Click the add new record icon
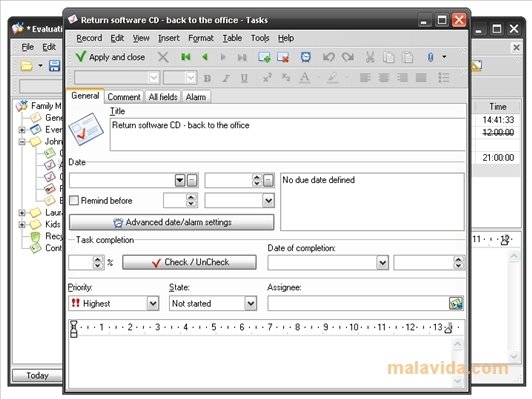The image size is (532, 399). pyautogui.click(x=264, y=57)
